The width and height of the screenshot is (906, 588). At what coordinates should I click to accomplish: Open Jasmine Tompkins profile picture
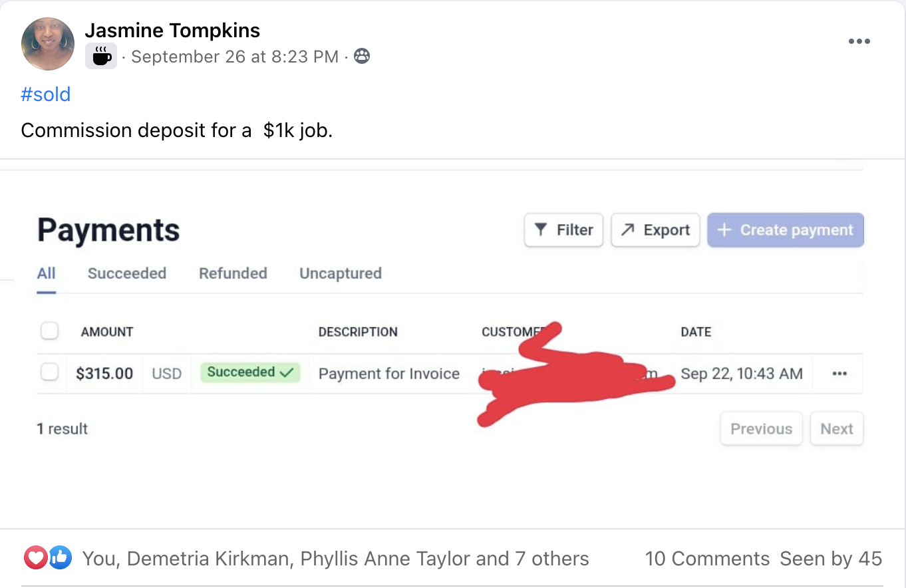click(48, 44)
